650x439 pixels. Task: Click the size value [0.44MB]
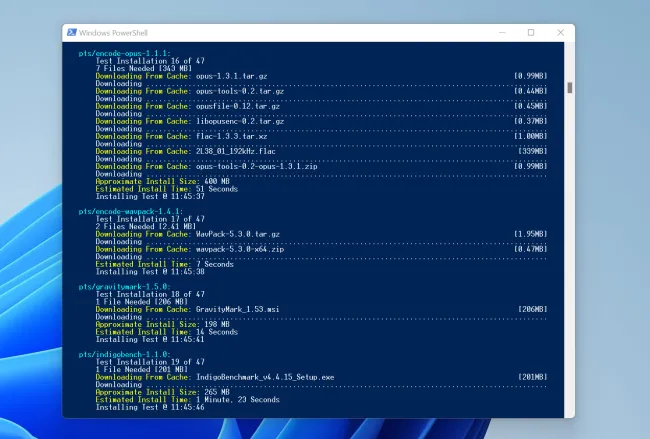531,91
